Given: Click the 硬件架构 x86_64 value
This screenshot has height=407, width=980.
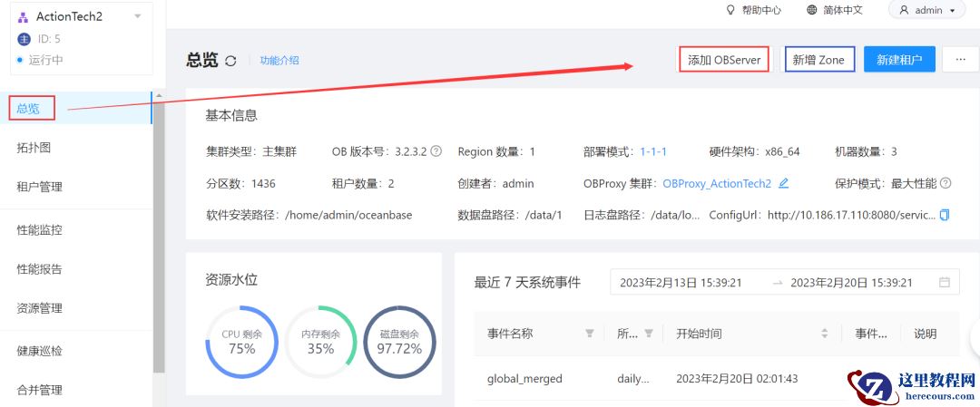Looking at the screenshot, I should pos(782,151).
